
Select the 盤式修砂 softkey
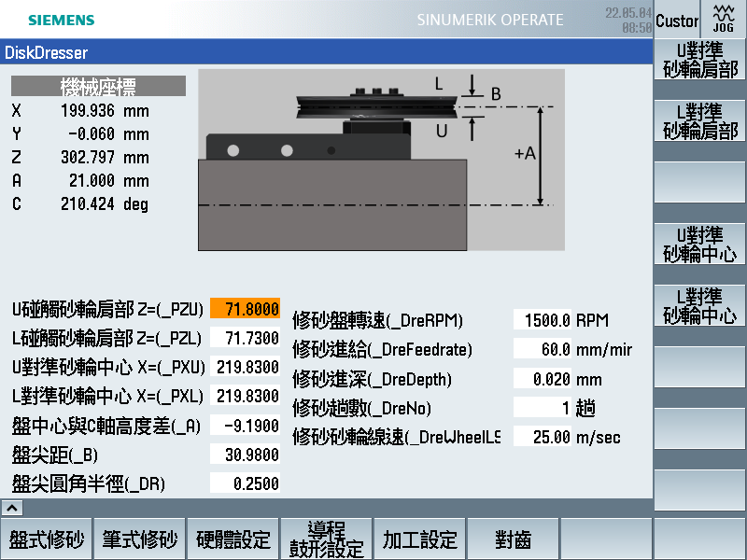[x=47, y=539]
